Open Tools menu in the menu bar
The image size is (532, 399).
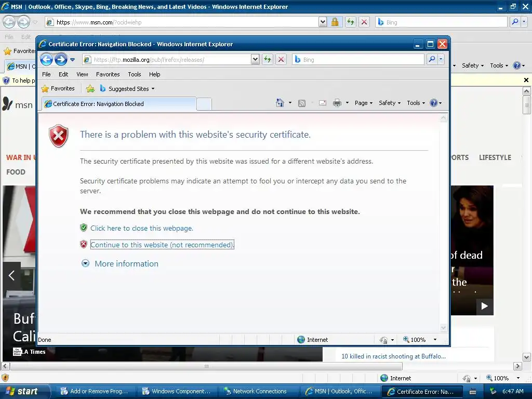tap(135, 74)
